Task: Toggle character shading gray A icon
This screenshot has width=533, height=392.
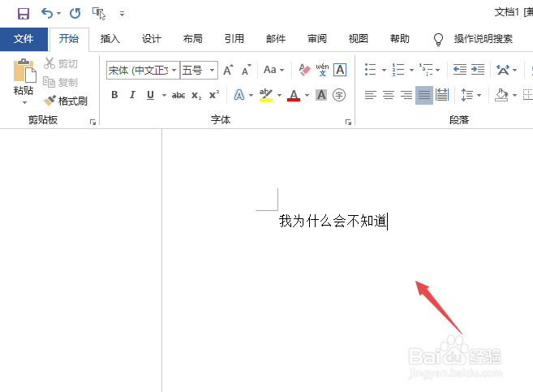Action: pyautogui.click(x=321, y=95)
